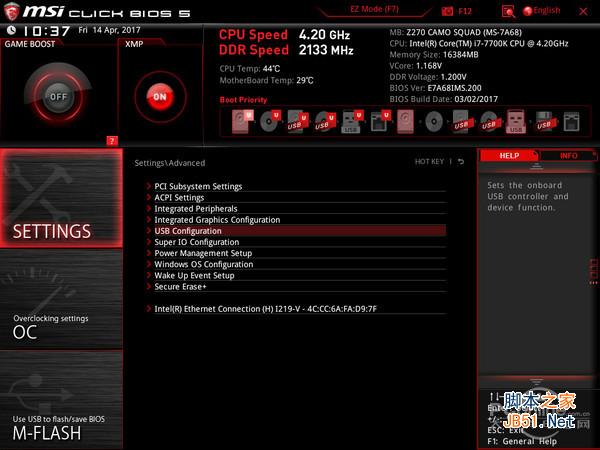The width and height of the screenshot is (600, 450).
Task: Open the highlighted USB Configuration entry
Action: tap(296, 231)
